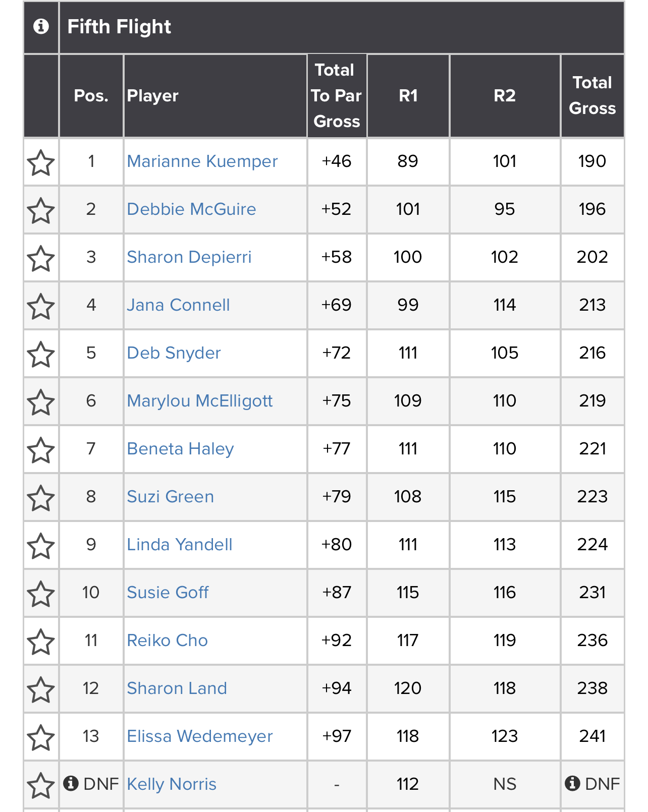The height and width of the screenshot is (812, 648).
Task: Select Elissa Wedemeyer's name link
Action: pos(199,736)
